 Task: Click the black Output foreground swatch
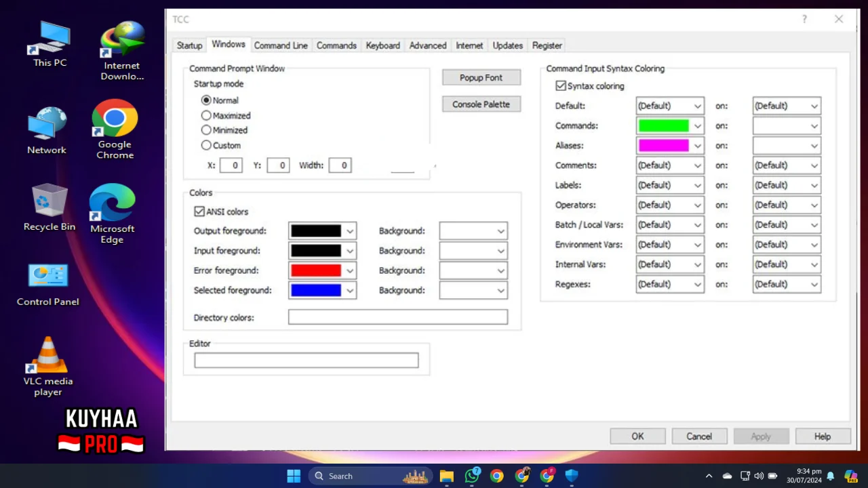click(x=316, y=231)
